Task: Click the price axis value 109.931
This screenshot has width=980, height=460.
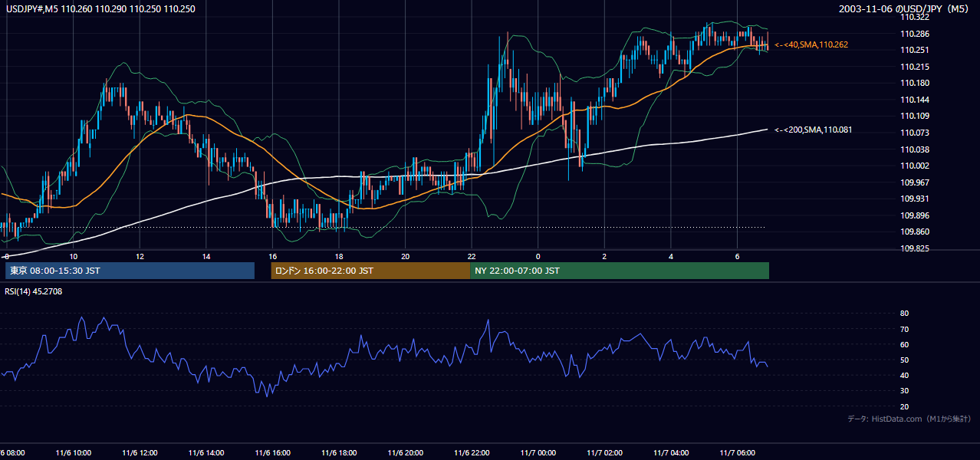Action: (916, 199)
